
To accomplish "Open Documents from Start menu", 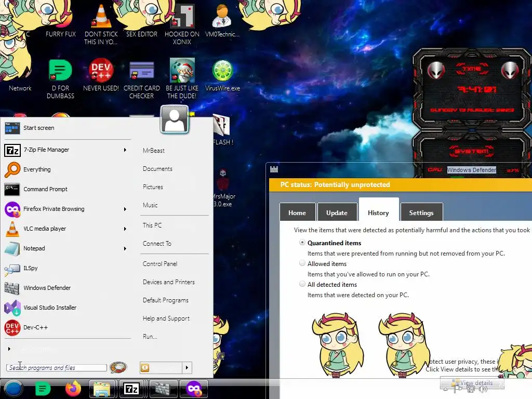I will (x=157, y=169).
